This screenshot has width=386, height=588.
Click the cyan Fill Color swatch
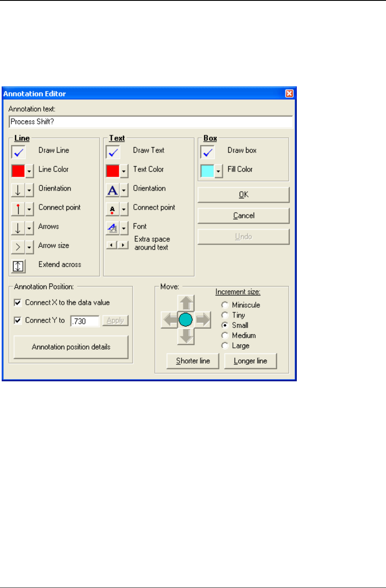[x=207, y=171]
